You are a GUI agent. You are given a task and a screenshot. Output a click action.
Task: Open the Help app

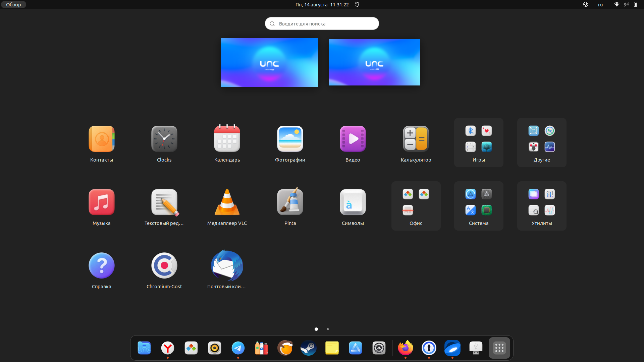(x=101, y=266)
